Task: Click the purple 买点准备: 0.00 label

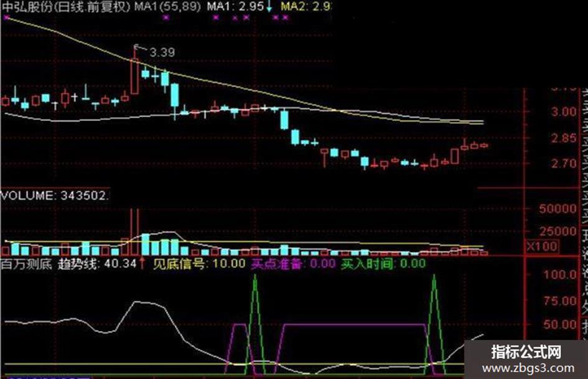Action: [x=293, y=264]
